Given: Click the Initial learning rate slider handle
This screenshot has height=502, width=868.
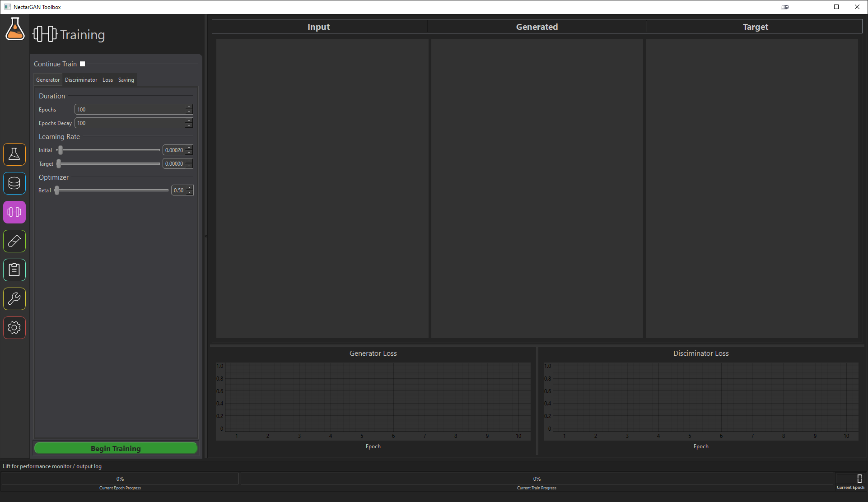Looking at the screenshot, I should tap(61, 150).
